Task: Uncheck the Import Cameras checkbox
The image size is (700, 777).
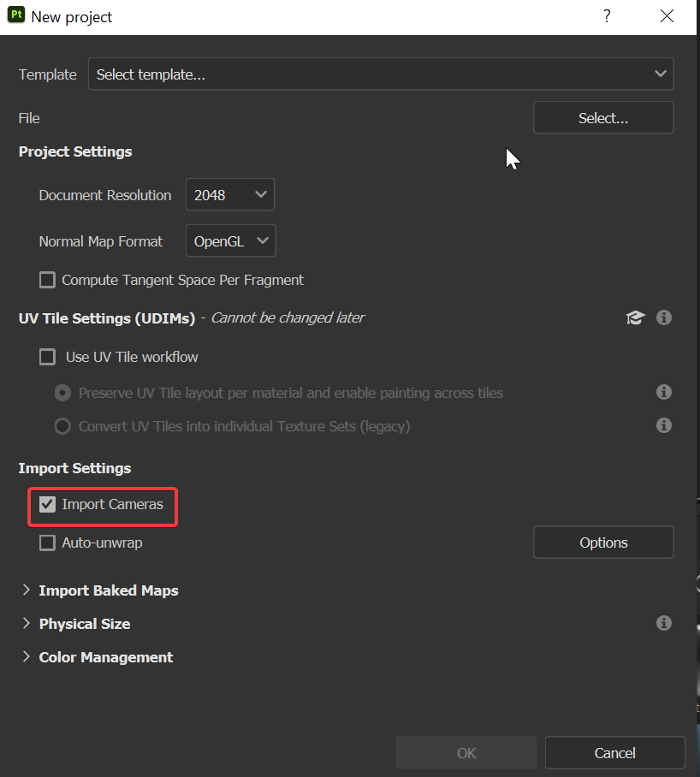Action: 47,505
